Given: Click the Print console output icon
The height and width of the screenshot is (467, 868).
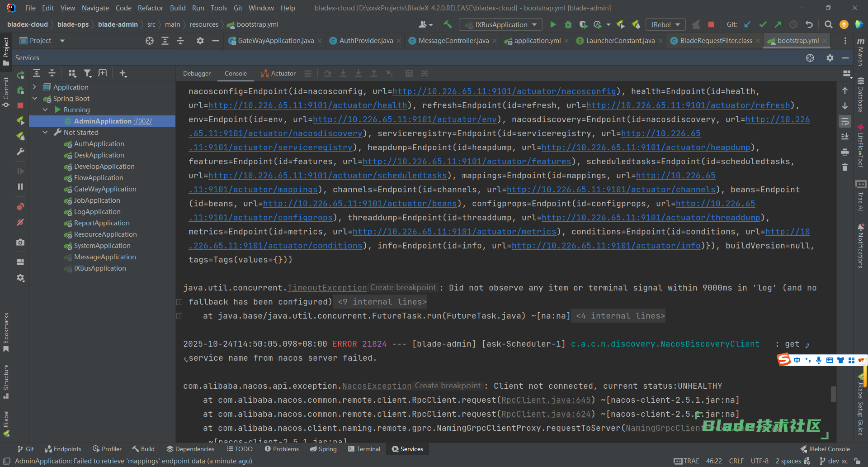Looking at the screenshot, I should pyautogui.click(x=845, y=152).
